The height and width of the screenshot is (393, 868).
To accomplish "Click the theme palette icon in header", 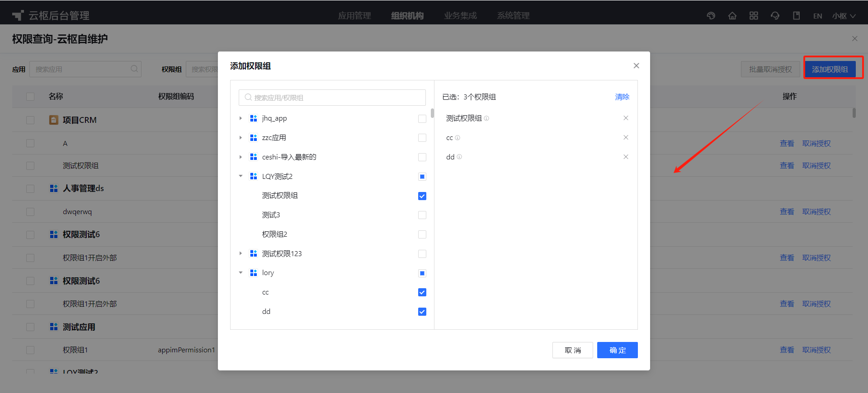I will click(x=711, y=16).
